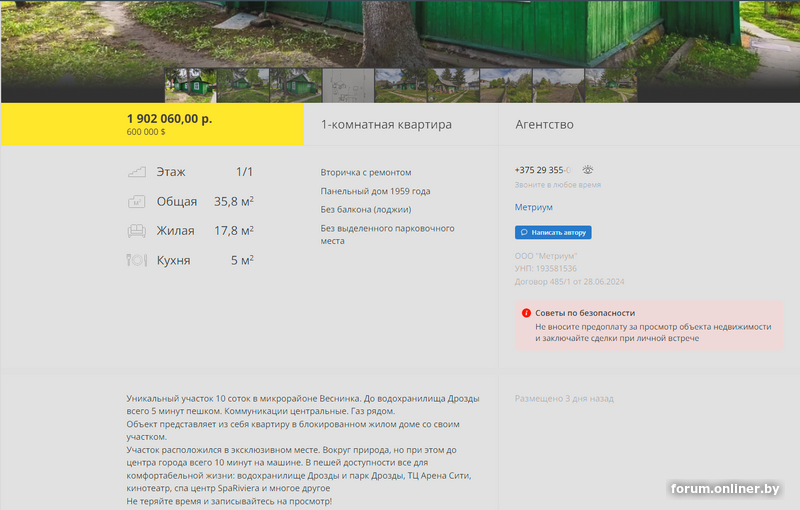Click the red info icon in Советы по безопасности
The width and height of the screenshot is (800, 510).
click(527, 313)
